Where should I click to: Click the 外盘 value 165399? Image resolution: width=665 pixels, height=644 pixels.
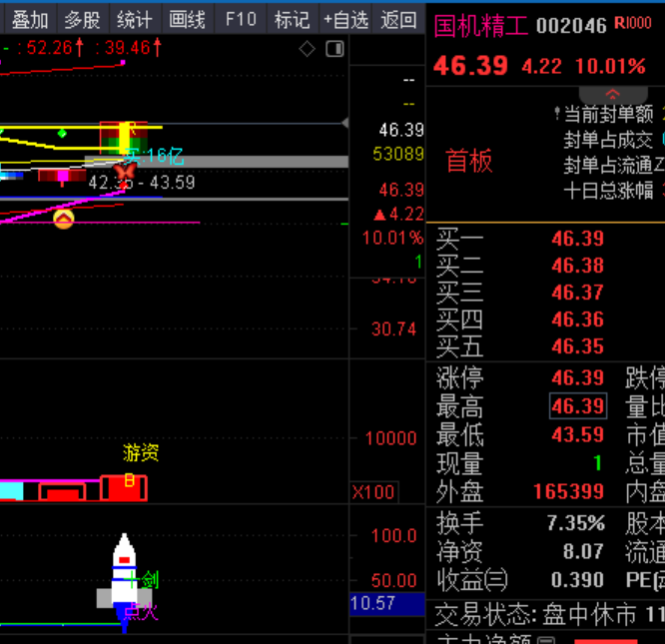(568, 492)
